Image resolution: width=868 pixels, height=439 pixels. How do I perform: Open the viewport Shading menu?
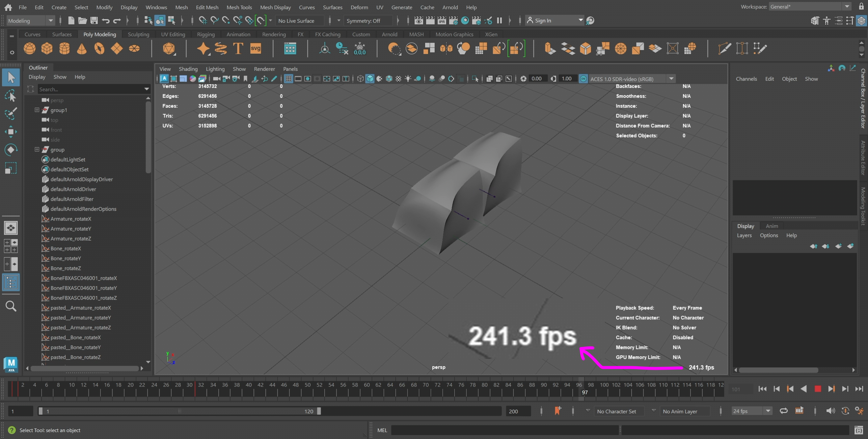tap(188, 69)
